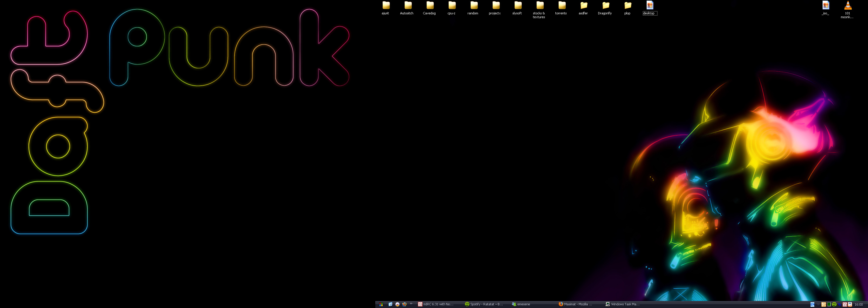Switch to Masiinat - Mozilla Firefox window
This screenshot has width=868, height=308.
tap(576, 304)
